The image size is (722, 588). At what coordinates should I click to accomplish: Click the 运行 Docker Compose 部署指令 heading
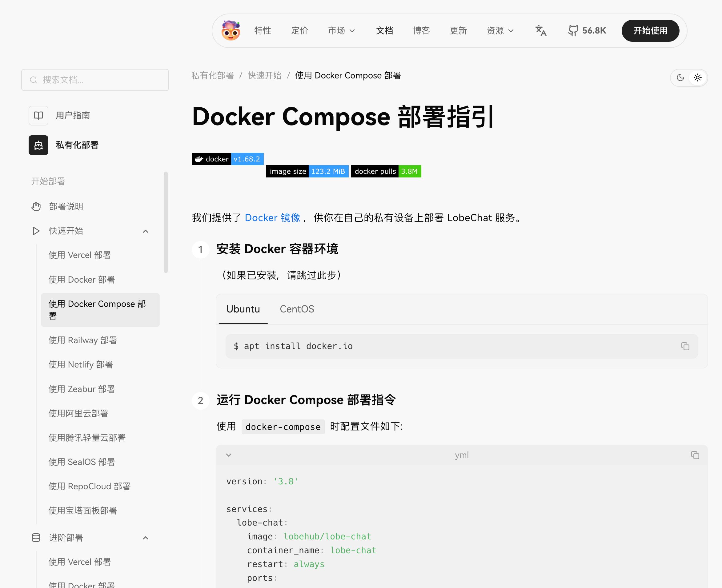point(306,400)
